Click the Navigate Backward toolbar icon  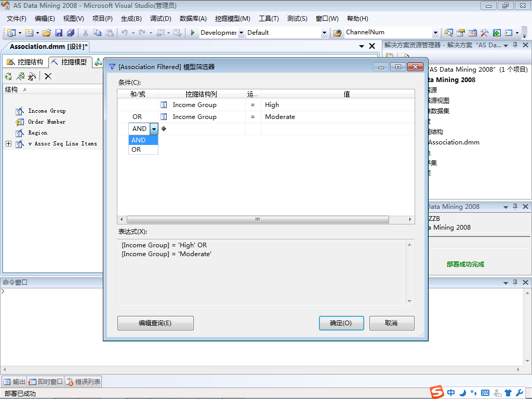tap(160, 33)
